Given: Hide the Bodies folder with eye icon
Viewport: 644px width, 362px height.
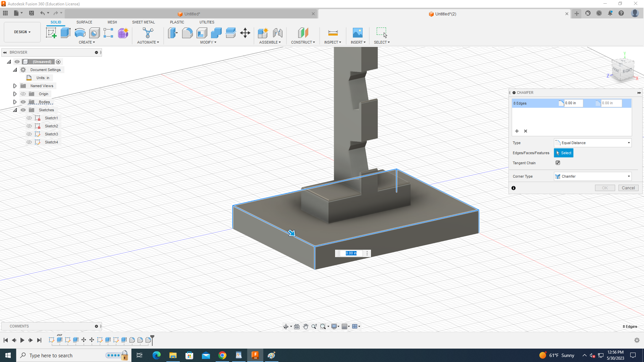Looking at the screenshot, I should (x=23, y=102).
